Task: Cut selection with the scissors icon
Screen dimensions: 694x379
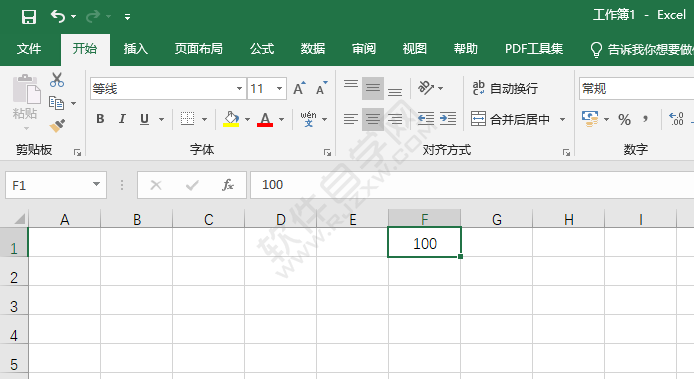Action: point(57,80)
